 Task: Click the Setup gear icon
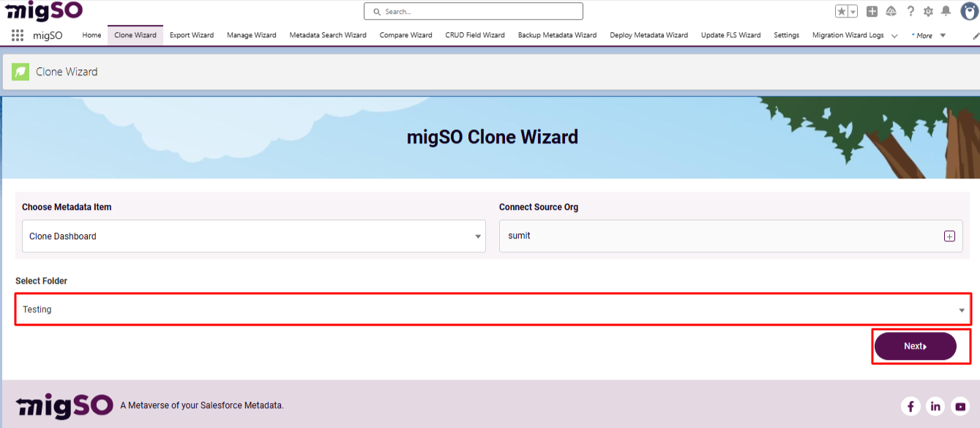pos(927,10)
